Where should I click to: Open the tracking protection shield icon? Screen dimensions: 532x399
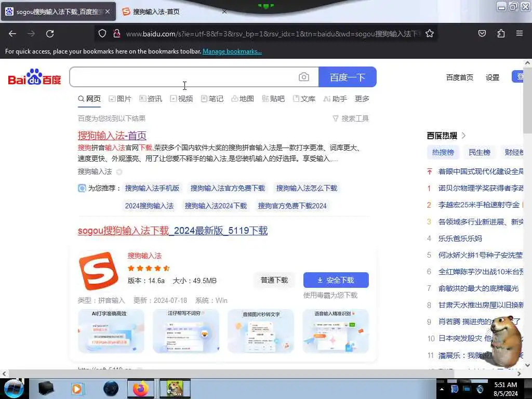coord(102,34)
